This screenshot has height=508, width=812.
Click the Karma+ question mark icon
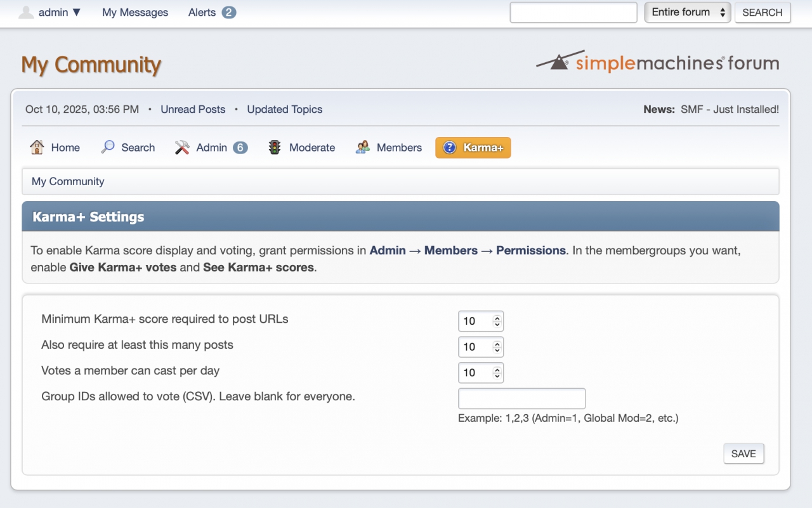(x=450, y=147)
